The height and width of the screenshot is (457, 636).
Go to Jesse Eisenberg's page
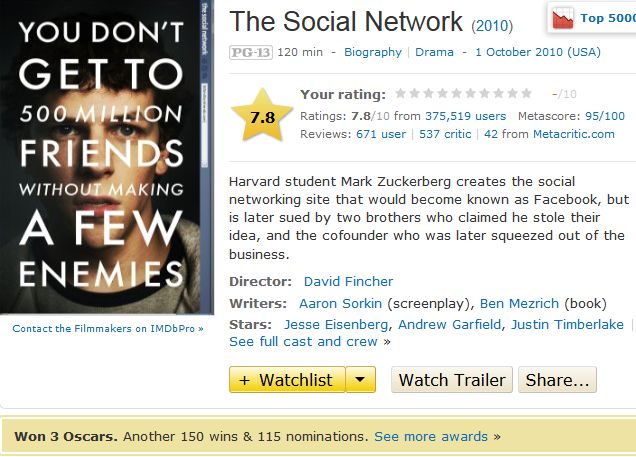click(337, 324)
